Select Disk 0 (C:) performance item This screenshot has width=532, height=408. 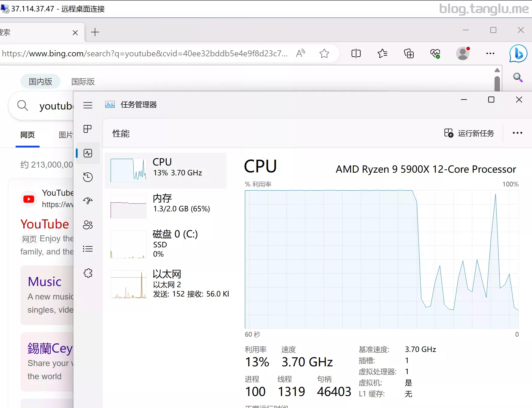tap(166, 243)
